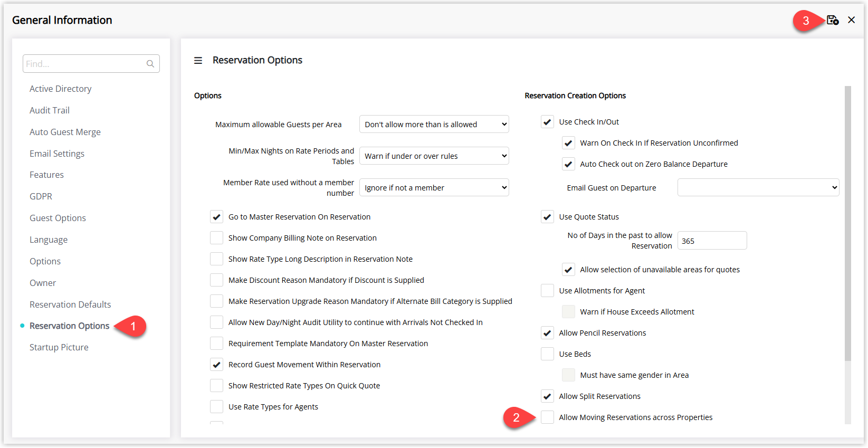The width and height of the screenshot is (868, 448).
Task: Click the vertical scrollbar of options panel
Action: 847,223
